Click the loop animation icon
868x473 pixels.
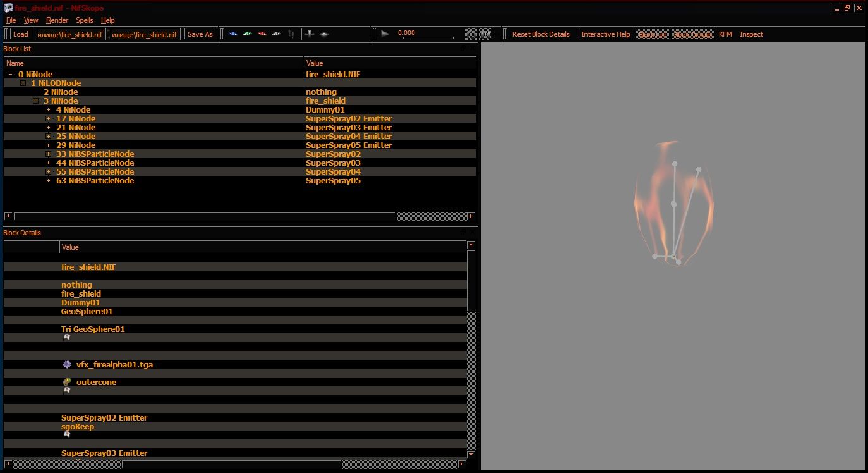[471, 34]
